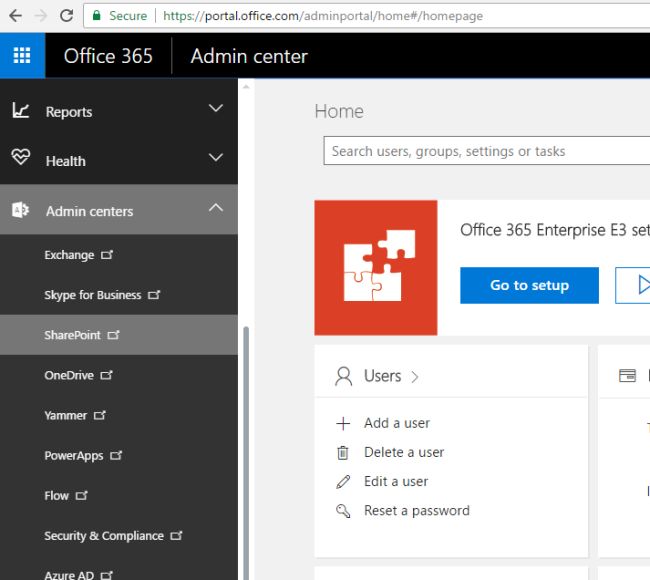Click the sidebar scroll-up arrow

(246, 87)
